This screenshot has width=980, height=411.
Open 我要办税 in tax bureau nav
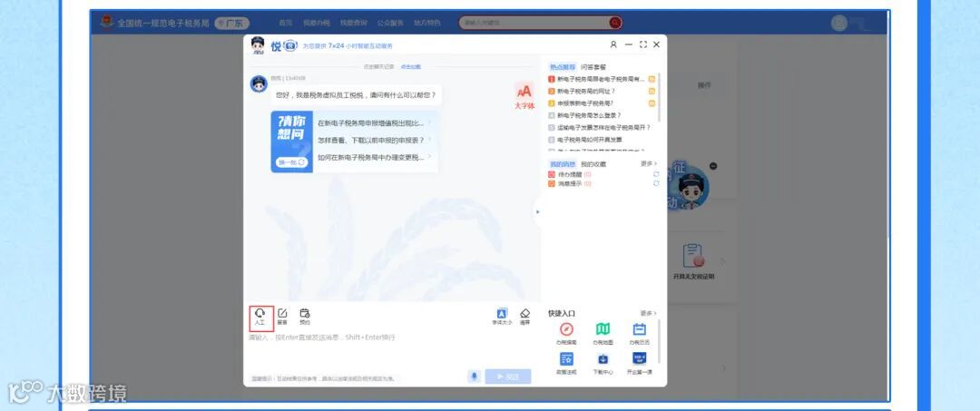click(317, 23)
